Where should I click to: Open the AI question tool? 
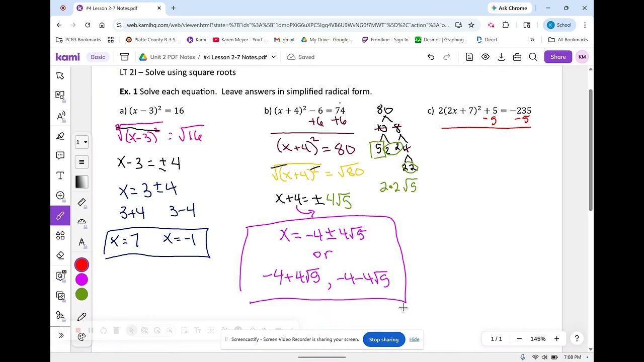pos(60,276)
